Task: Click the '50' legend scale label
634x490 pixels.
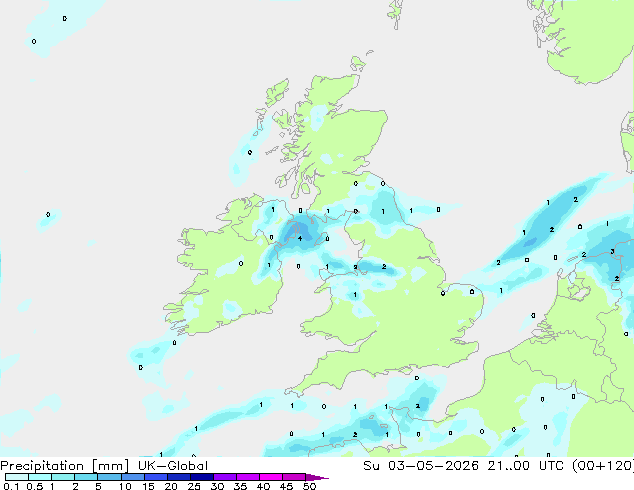Action: coord(309,486)
